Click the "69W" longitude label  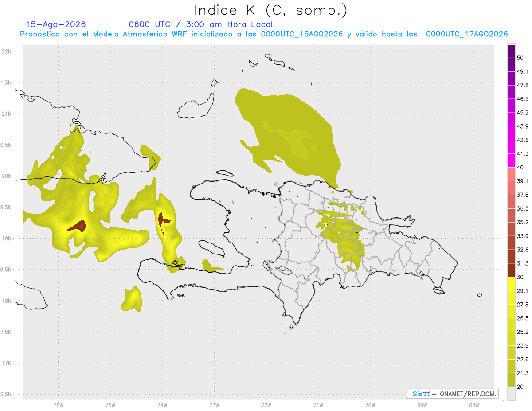[x=422, y=405]
